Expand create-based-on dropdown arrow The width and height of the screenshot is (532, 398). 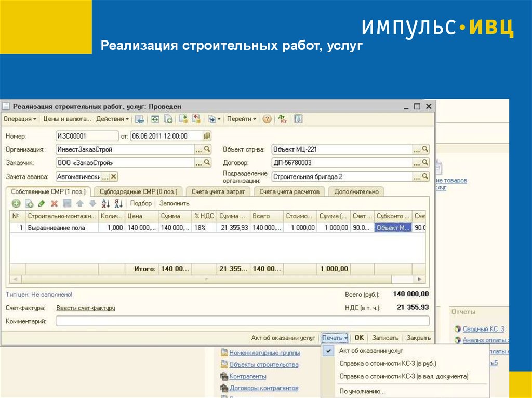pyautogui.click(x=219, y=119)
